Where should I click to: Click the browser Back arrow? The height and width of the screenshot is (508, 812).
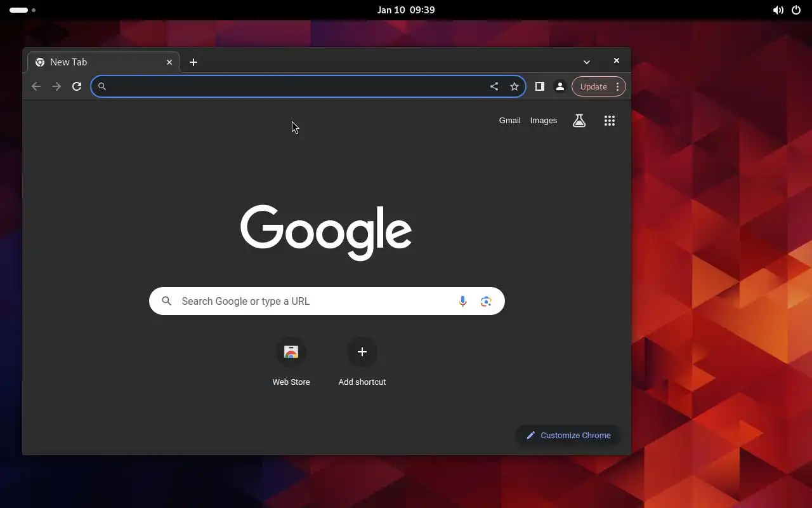point(36,86)
